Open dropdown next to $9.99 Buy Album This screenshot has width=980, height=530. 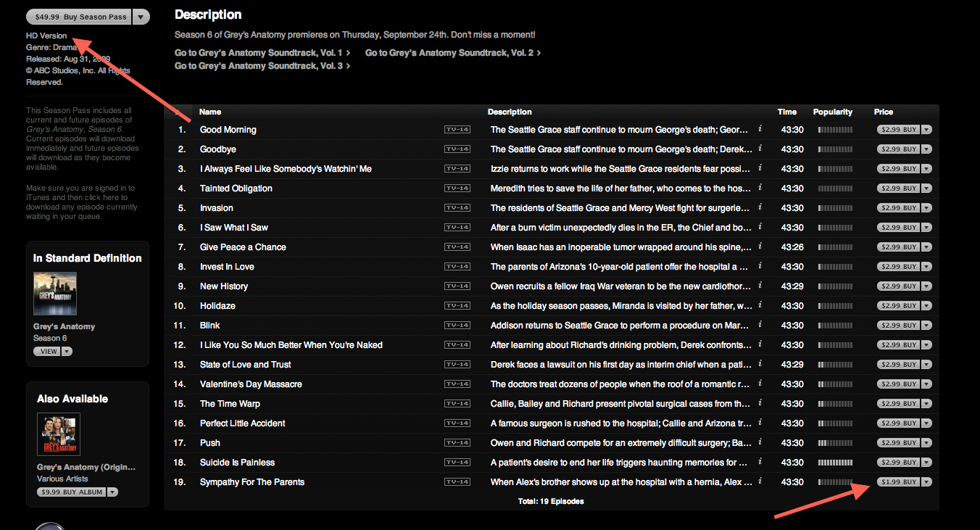tap(112, 492)
